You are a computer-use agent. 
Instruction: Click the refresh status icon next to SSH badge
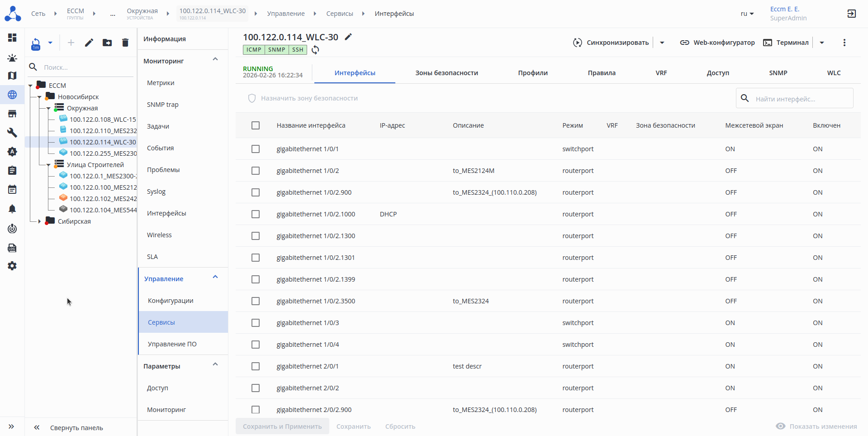point(315,50)
